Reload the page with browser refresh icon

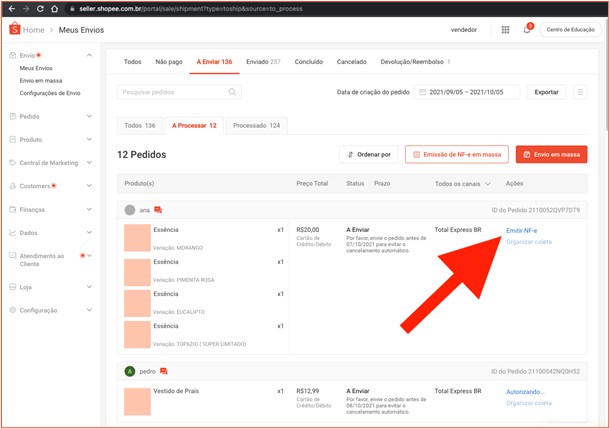40,9
